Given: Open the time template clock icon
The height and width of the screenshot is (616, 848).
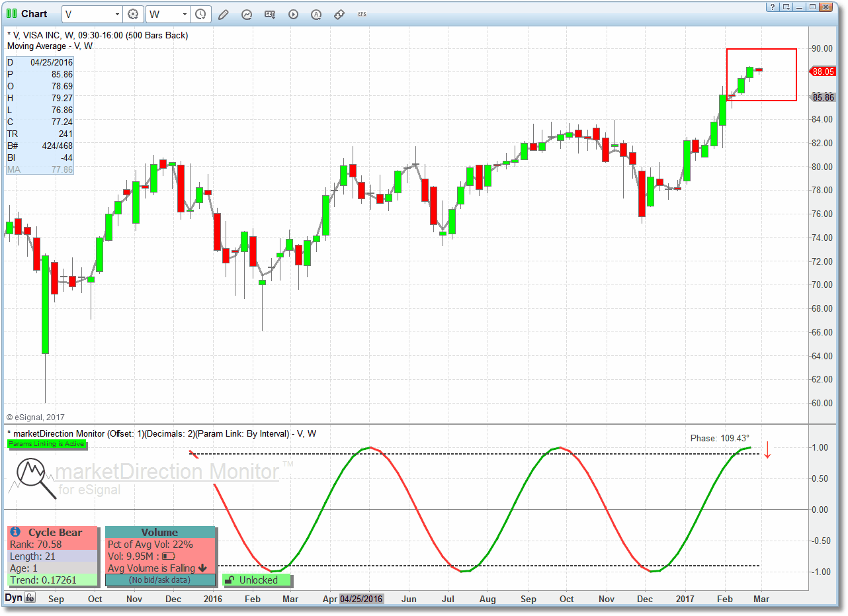Looking at the screenshot, I should pos(200,14).
